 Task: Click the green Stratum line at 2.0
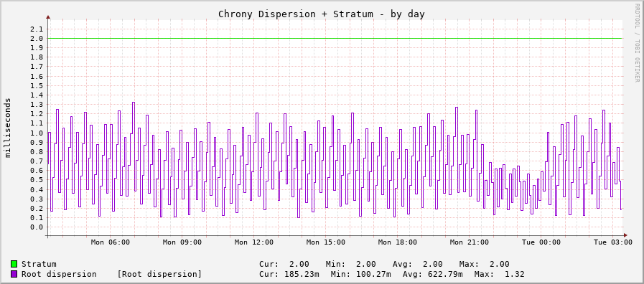(335, 39)
